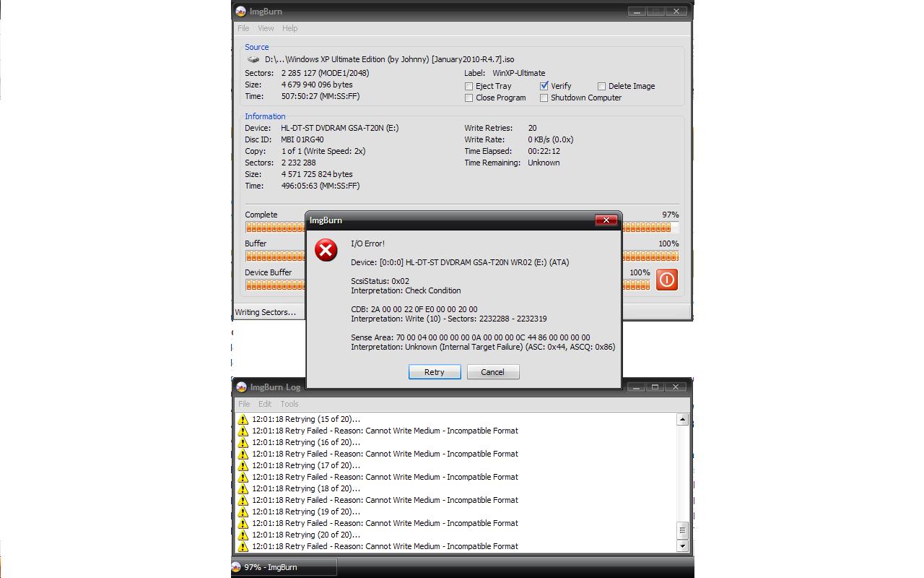Click the red error icon in dialog
924x578 pixels.
(x=326, y=250)
